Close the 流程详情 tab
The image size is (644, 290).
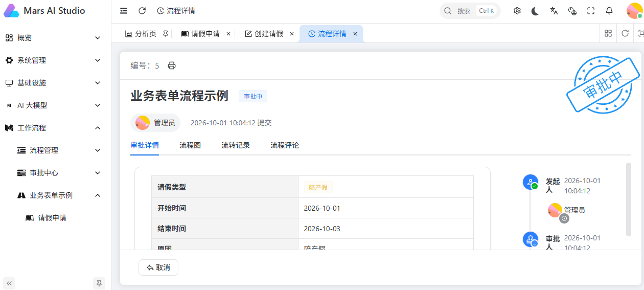click(355, 34)
